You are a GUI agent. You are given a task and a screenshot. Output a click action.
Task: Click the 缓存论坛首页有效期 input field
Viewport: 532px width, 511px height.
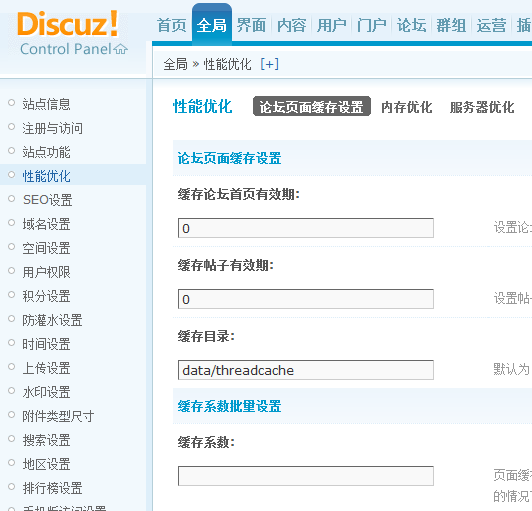[x=306, y=228]
